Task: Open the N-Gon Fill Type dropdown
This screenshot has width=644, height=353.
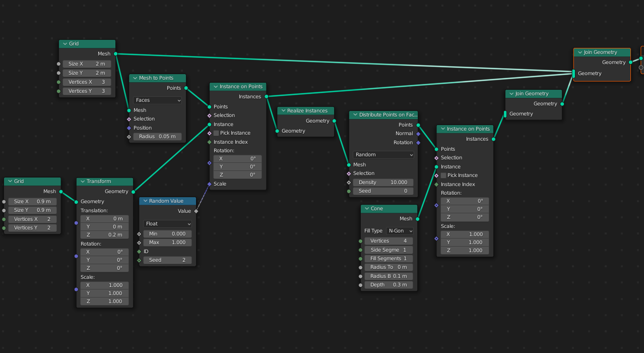Action: [400, 231]
